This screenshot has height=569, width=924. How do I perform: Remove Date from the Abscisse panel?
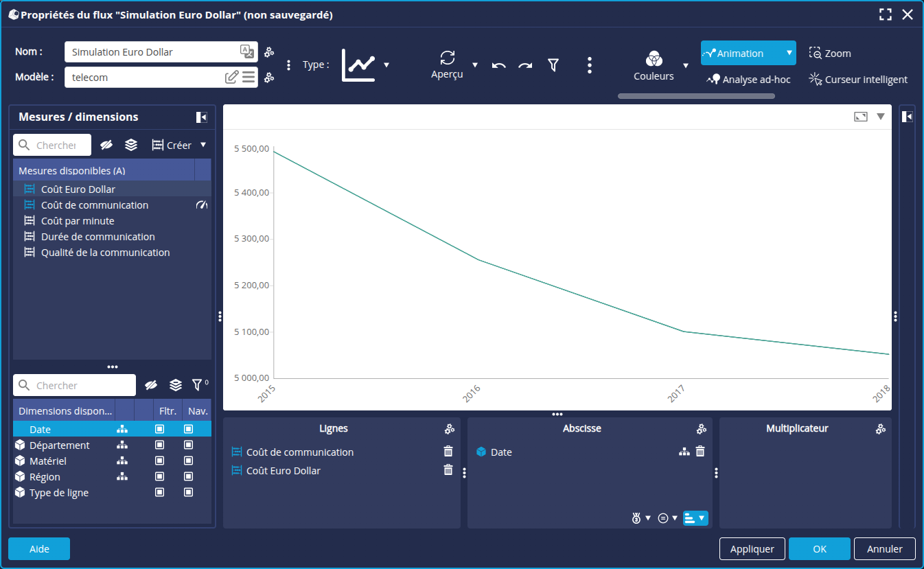700,452
